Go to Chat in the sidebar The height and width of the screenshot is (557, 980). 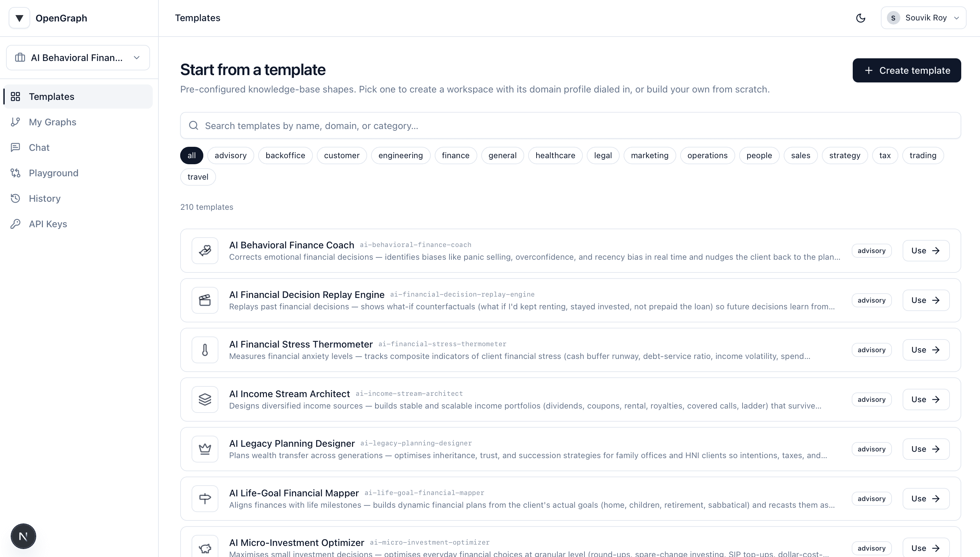click(39, 148)
